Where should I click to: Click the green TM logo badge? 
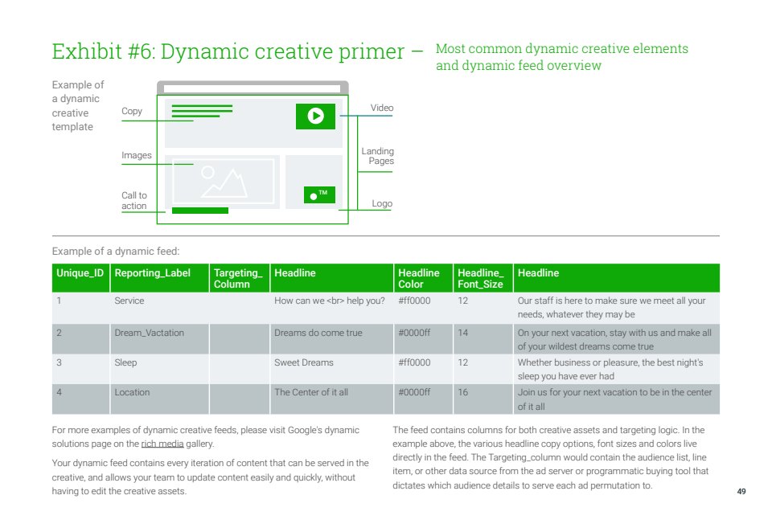point(319,195)
